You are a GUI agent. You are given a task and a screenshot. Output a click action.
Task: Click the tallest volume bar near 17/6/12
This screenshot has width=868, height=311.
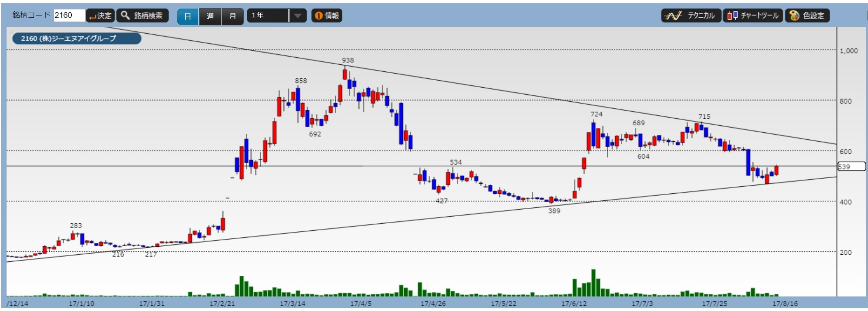(593, 283)
